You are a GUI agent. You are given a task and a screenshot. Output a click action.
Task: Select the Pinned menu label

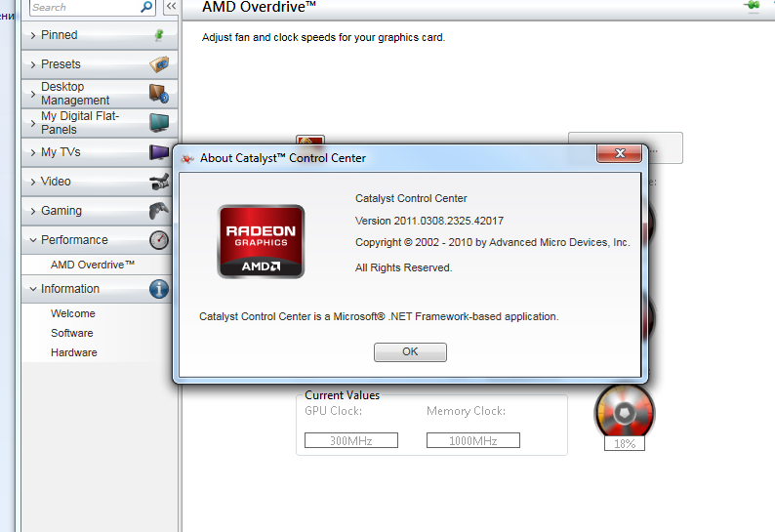[60, 35]
